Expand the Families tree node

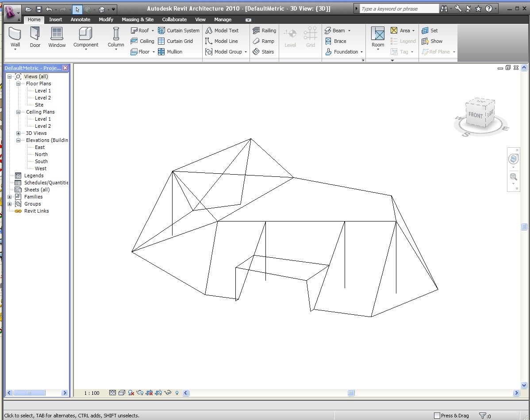[10, 197]
